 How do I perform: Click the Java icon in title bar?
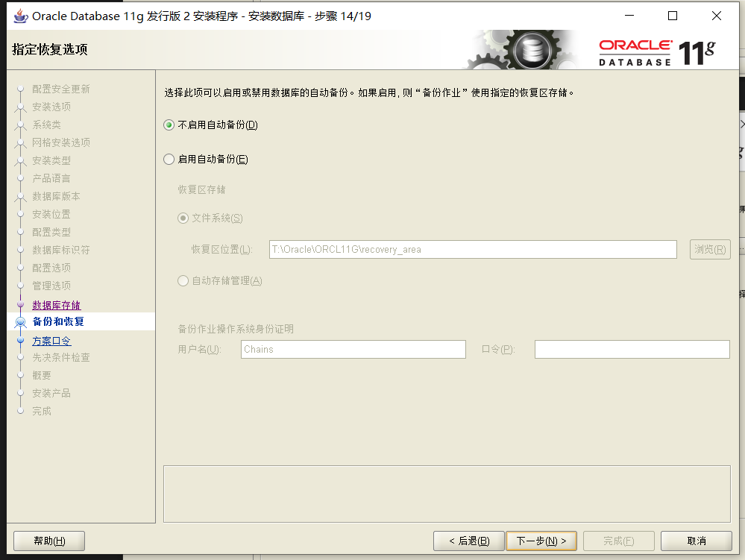(21, 16)
